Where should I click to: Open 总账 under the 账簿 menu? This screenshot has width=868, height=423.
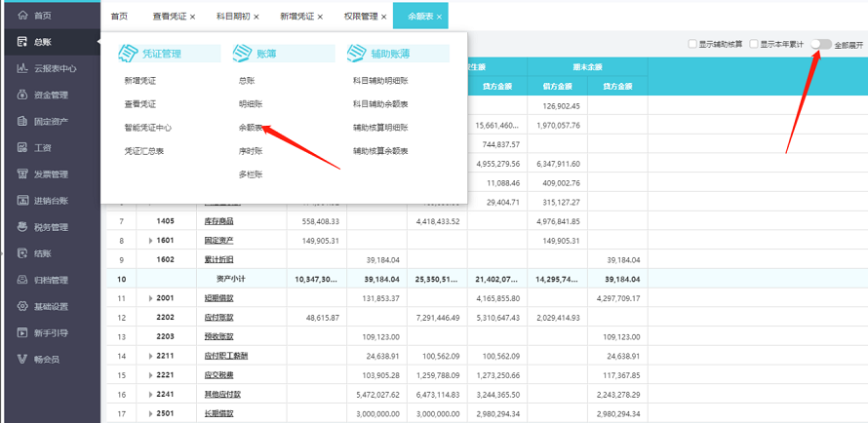(x=247, y=81)
